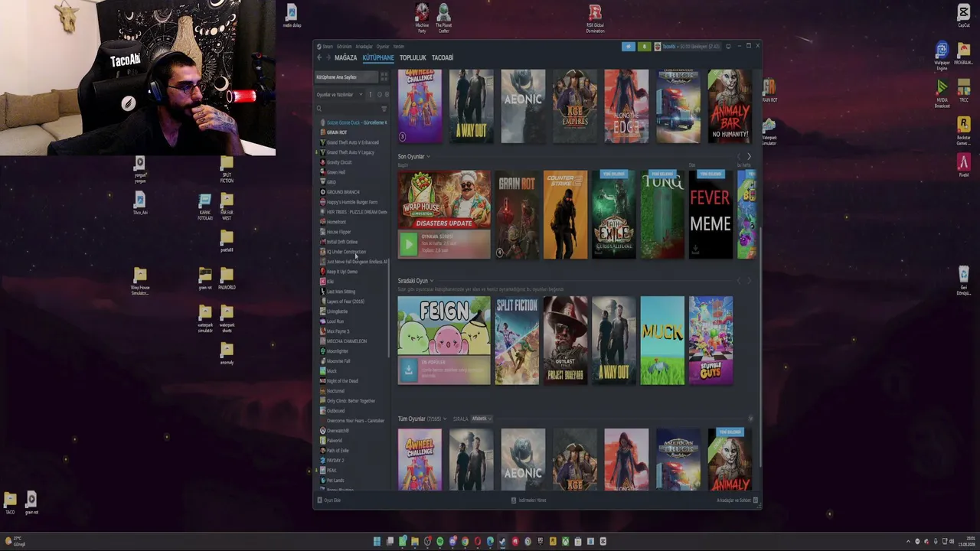Open Big Picture mode monitor icon
Viewport: 980px width, 551px height.
coord(728,47)
